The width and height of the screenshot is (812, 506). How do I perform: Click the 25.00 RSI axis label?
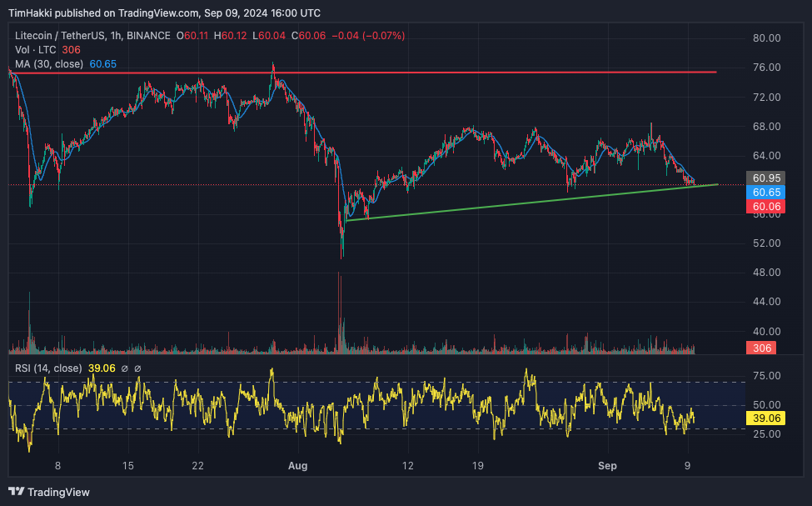[766, 434]
